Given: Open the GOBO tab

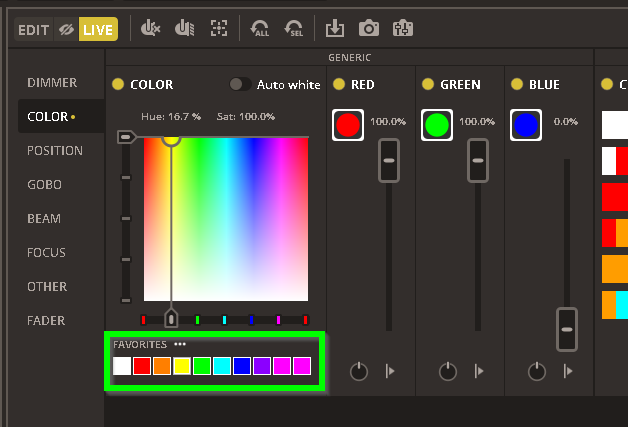Looking at the screenshot, I should 44,185.
